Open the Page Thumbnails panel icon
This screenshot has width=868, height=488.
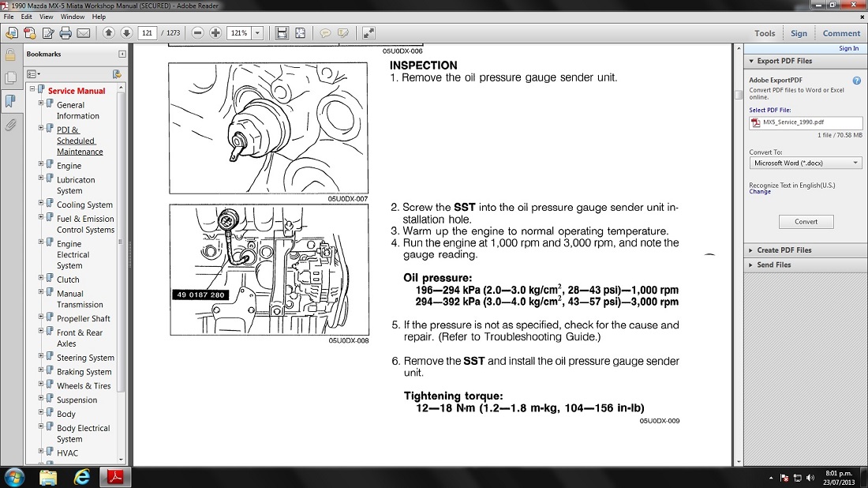10,77
